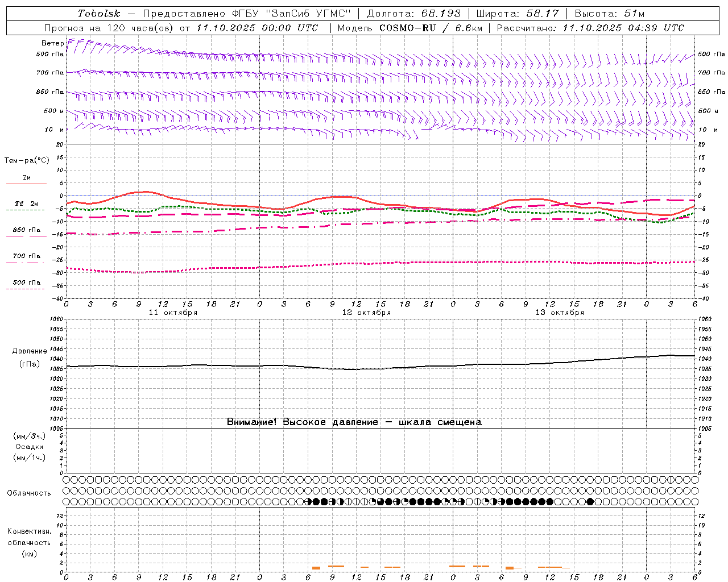Click the "Рассчитано: 11.10.2025 04:39 UTC" text
Image resolution: width=728 pixels, height=582 pixels.
[x=590, y=28]
